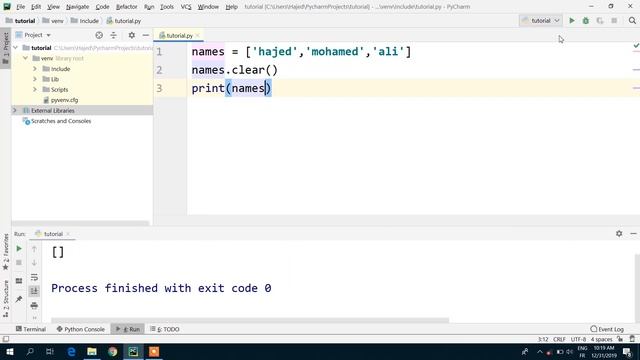Toggle soft-wrap in Run console
The width and height of the screenshot is (640, 360).
click(34, 278)
